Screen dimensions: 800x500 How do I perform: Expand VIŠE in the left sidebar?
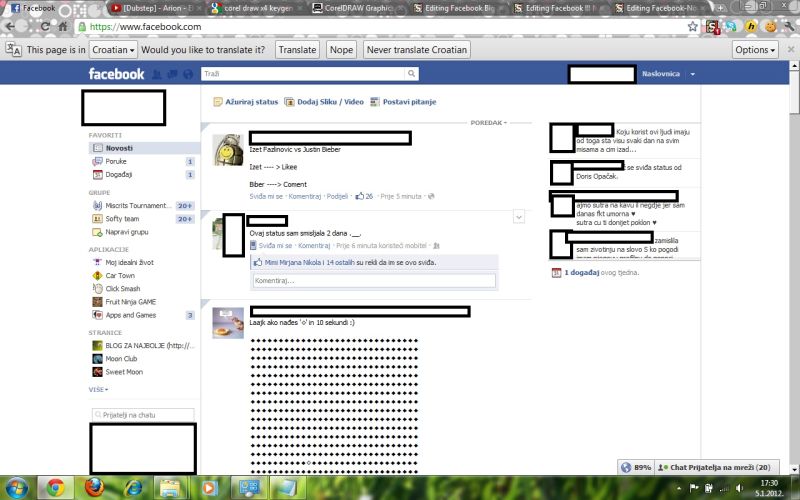(98, 389)
